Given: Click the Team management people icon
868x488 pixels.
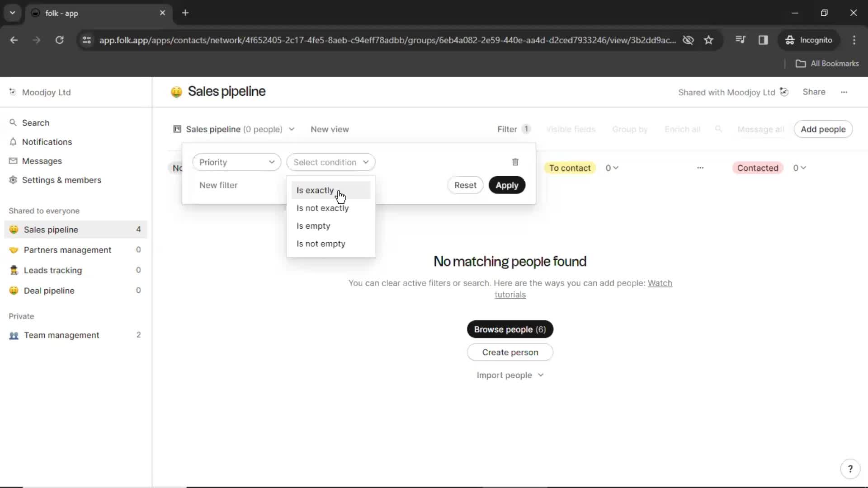Looking at the screenshot, I should [x=14, y=335].
